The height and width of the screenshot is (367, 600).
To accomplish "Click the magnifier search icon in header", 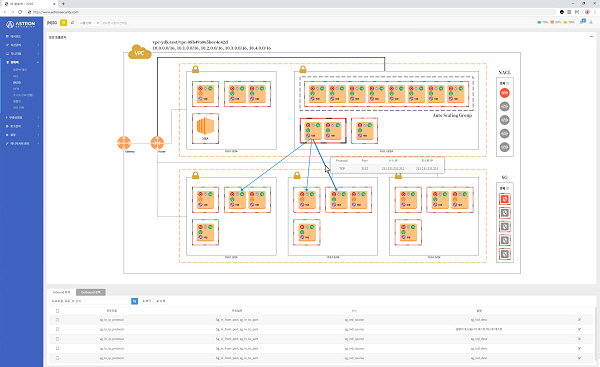I will point(72,23).
